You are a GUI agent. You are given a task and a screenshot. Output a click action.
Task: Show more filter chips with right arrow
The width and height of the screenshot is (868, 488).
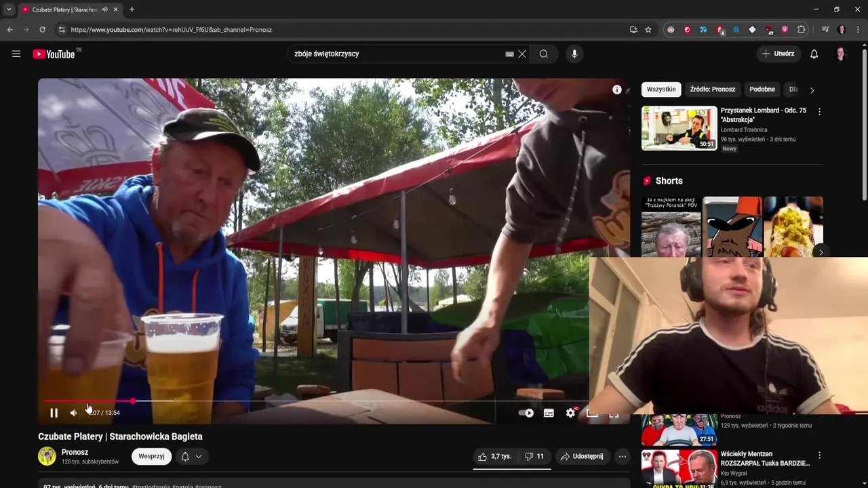(812, 90)
